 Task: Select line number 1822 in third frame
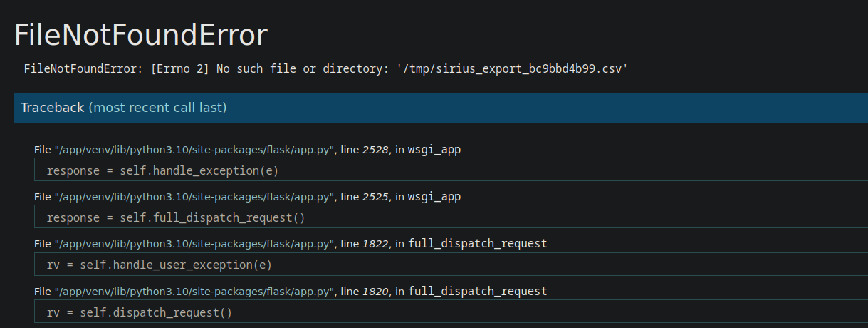[x=375, y=244]
